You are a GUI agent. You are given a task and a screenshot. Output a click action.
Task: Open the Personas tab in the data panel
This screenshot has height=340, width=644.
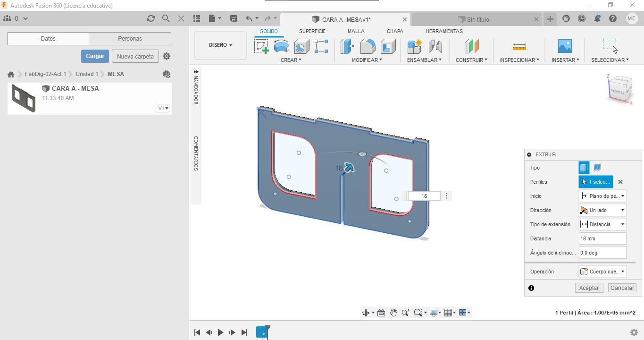(130, 39)
